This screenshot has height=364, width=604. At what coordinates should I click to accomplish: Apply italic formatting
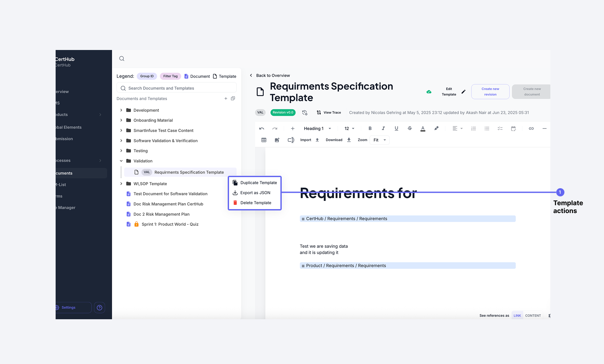383,128
